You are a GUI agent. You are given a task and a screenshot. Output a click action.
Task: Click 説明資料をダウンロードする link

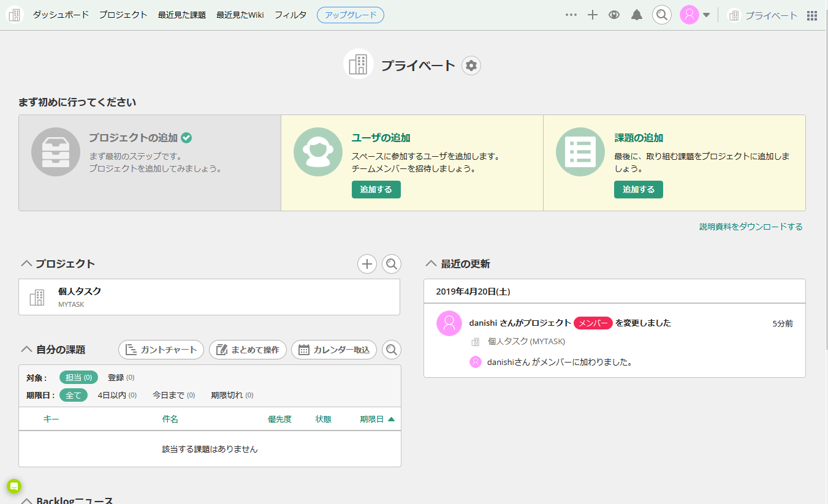[x=751, y=227]
